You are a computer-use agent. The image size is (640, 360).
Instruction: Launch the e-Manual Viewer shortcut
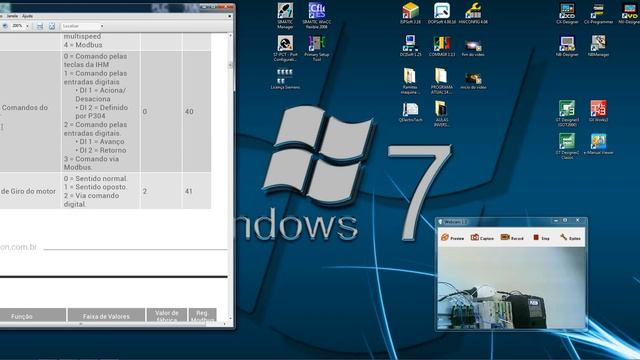[598, 144]
